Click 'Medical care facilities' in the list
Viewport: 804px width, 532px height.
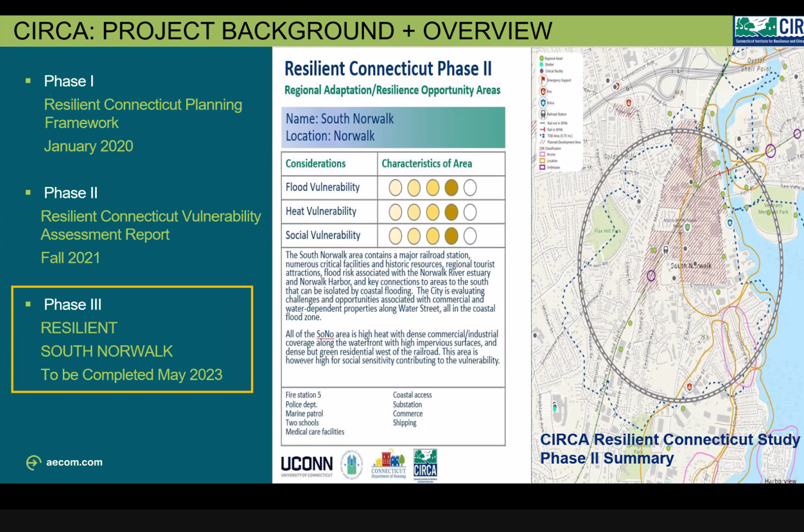click(x=315, y=432)
